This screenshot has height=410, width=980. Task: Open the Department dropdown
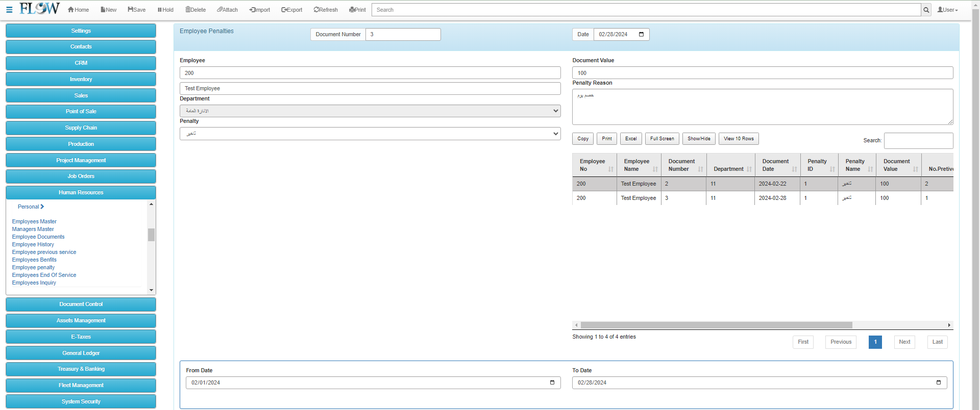(370, 111)
